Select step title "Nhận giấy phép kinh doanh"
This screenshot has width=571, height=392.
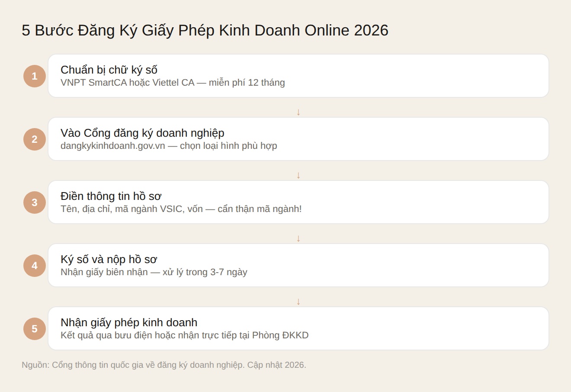(x=129, y=322)
